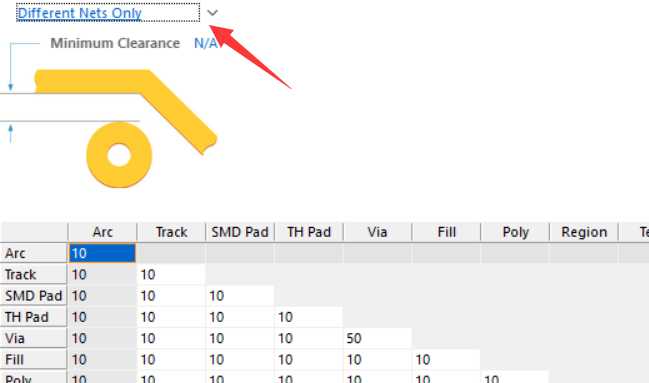Click the Track row header
The image size is (649, 383).
point(34,275)
